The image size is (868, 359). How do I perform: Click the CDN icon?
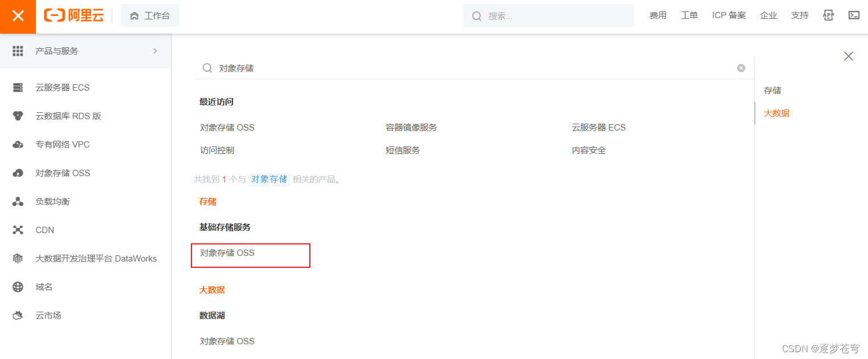[x=18, y=230]
